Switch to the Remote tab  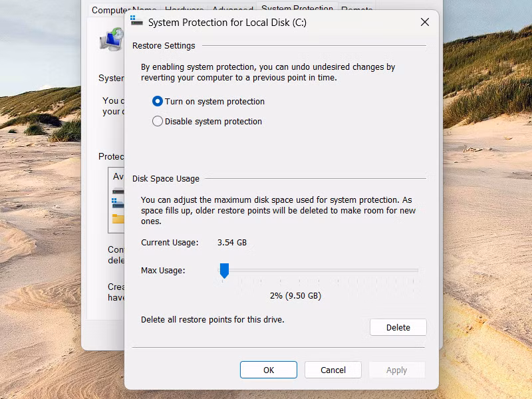(356, 11)
